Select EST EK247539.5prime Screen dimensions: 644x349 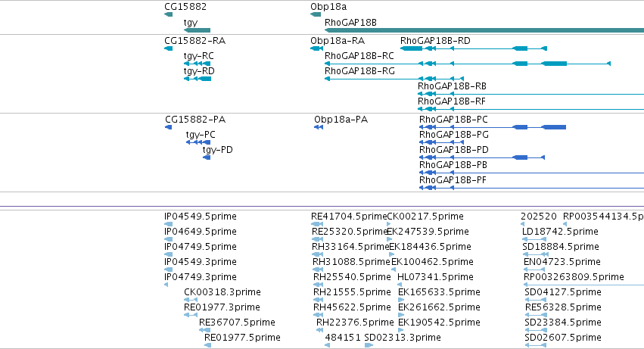(x=428, y=232)
